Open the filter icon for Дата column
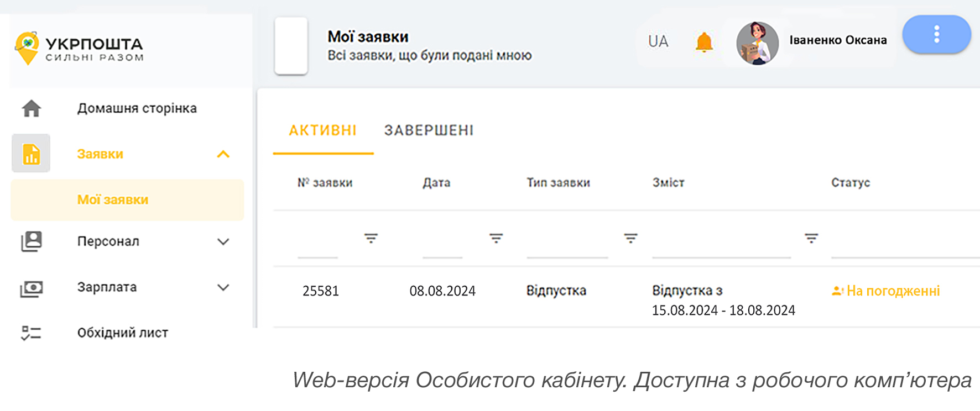The image size is (980, 411). tap(496, 238)
